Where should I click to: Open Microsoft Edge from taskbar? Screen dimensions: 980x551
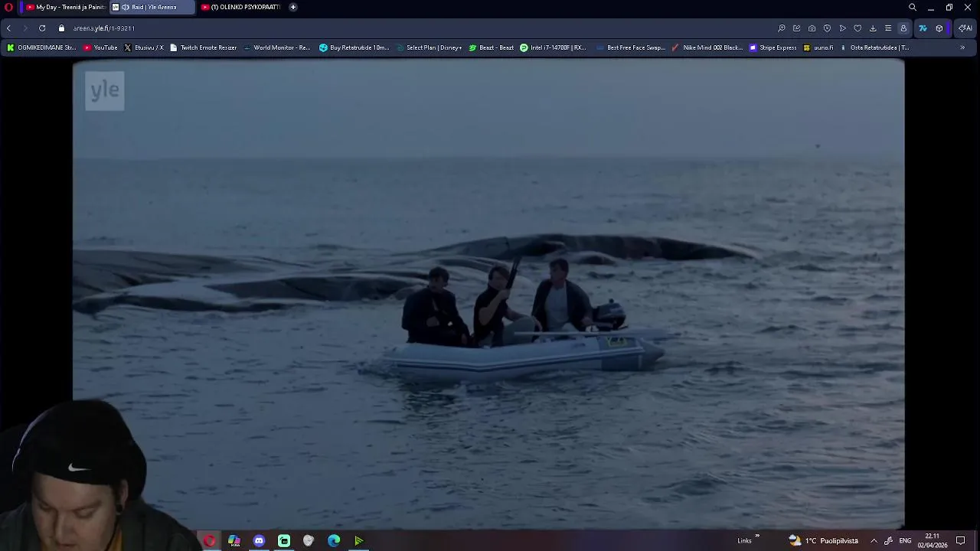point(334,541)
